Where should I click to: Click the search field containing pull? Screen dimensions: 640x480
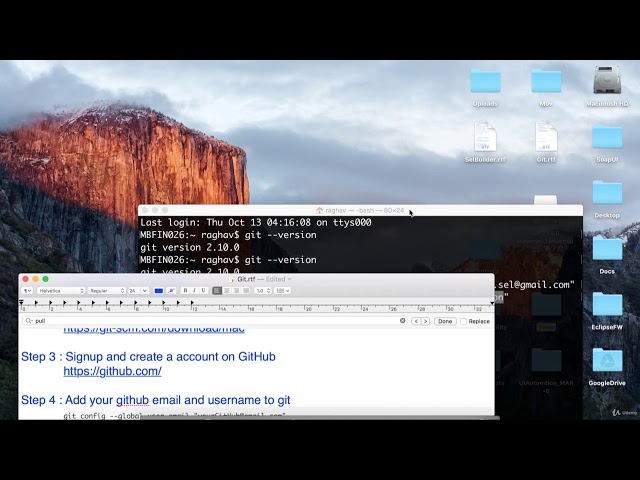pos(215,321)
